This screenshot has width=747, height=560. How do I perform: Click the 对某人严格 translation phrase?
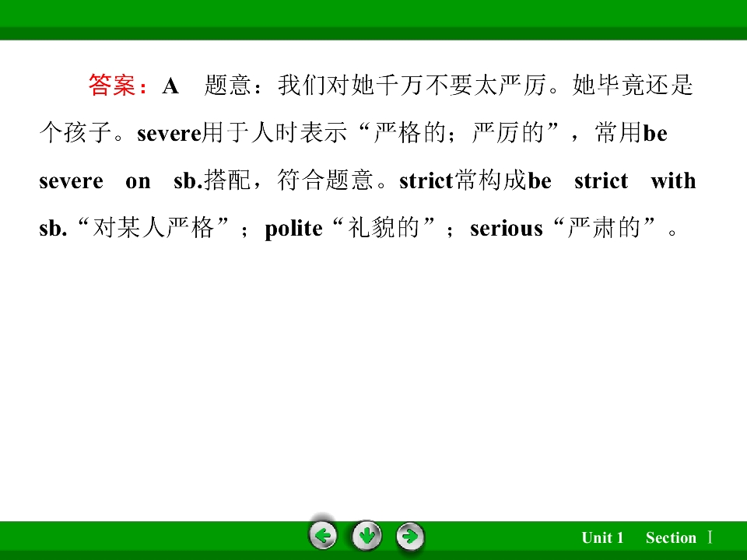[x=153, y=228]
